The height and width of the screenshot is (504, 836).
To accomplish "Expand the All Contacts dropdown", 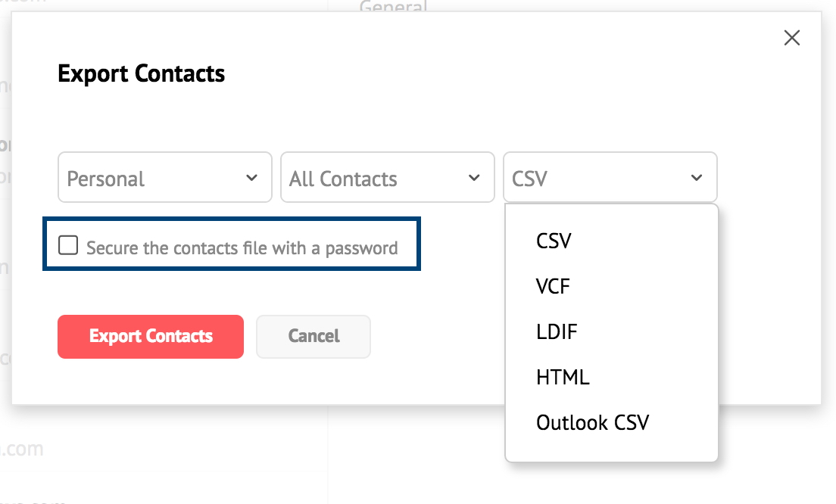I will tap(387, 178).
